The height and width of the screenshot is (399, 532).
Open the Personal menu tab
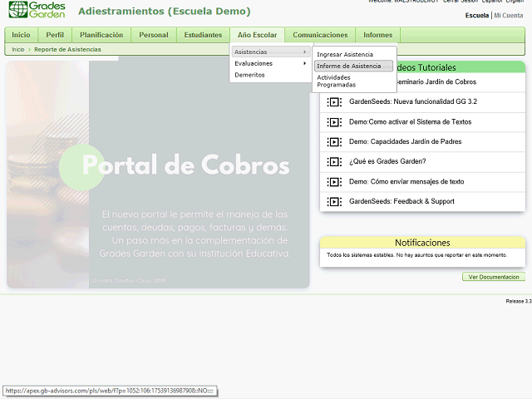(x=154, y=35)
